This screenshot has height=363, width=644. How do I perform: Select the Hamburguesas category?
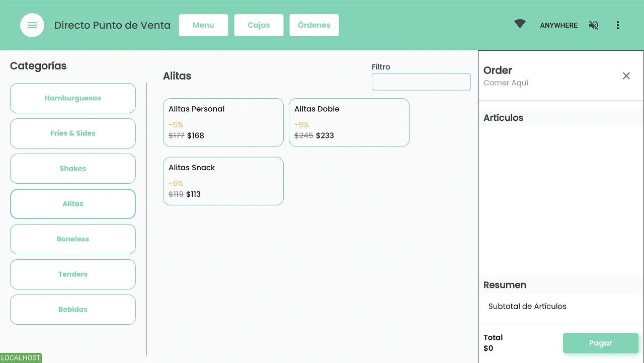(x=73, y=98)
